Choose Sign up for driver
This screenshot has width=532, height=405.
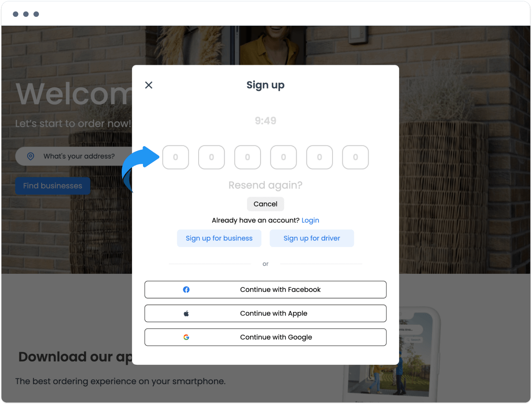[312, 238]
